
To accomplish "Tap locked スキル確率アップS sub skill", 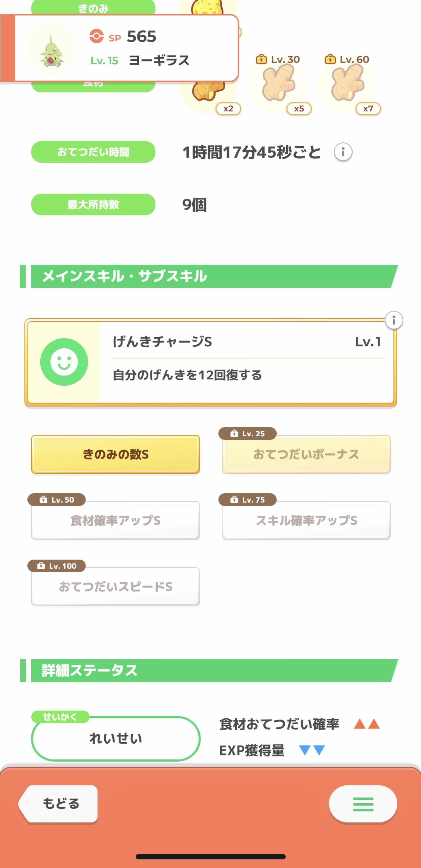I will (306, 520).
